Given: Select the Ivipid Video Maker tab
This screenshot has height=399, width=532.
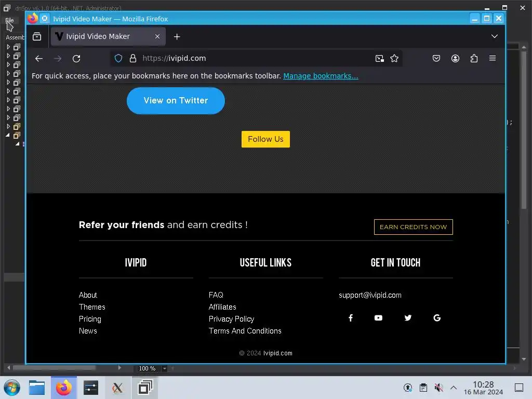Looking at the screenshot, I should pyautogui.click(x=108, y=36).
